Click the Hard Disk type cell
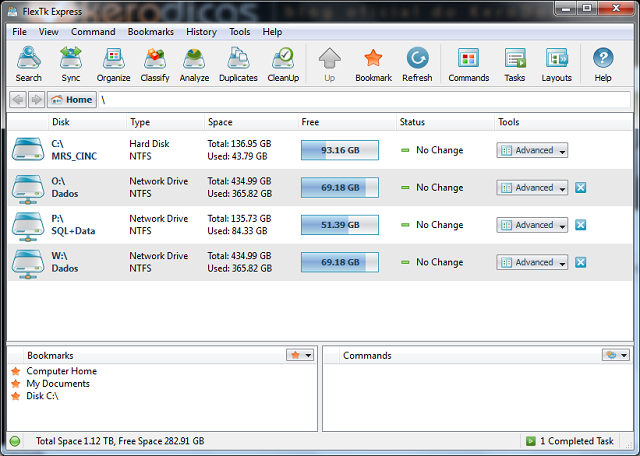Viewport: 640px width, 456px height. [x=149, y=144]
